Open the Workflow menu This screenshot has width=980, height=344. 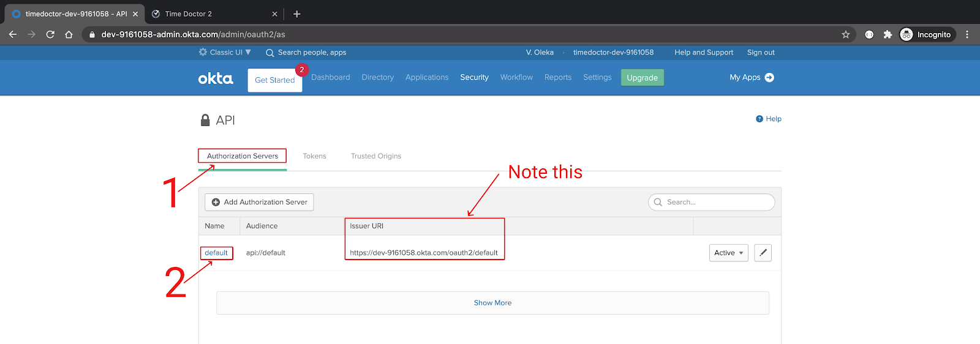point(516,77)
